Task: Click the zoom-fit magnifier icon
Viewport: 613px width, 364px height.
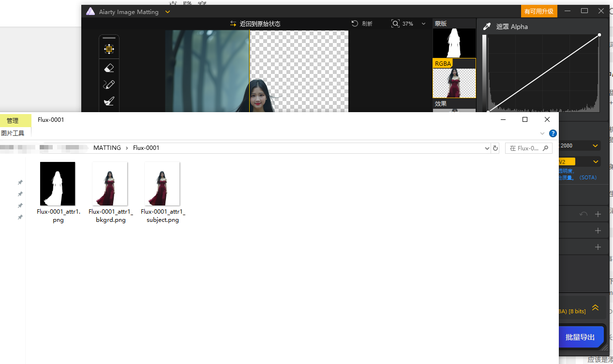Action: (x=395, y=24)
